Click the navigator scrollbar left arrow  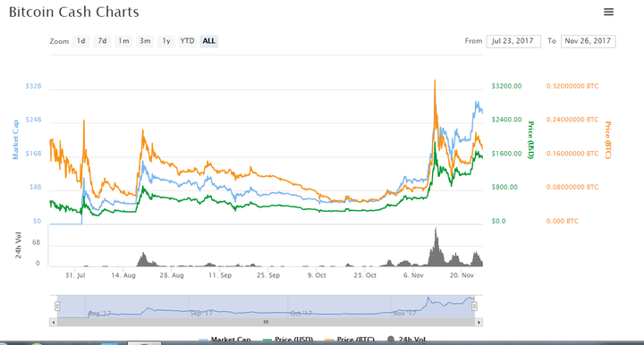[x=53, y=323]
